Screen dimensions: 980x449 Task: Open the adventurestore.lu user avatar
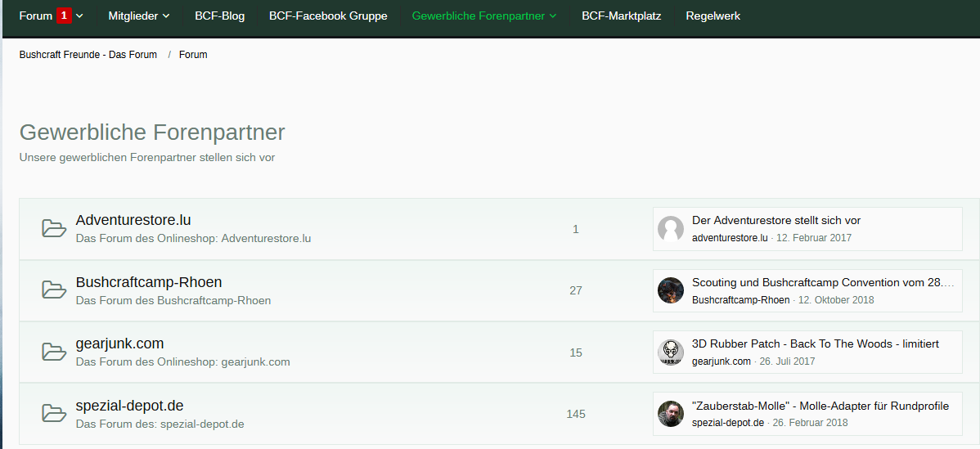point(671,229)
